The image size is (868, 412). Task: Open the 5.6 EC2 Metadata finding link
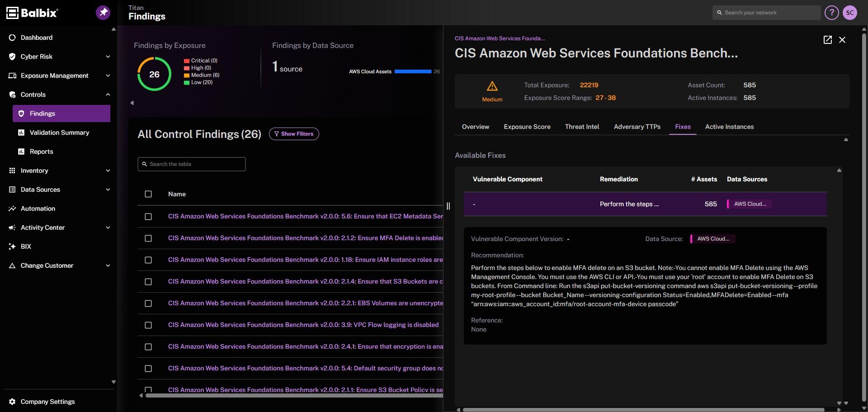point(306,216)
